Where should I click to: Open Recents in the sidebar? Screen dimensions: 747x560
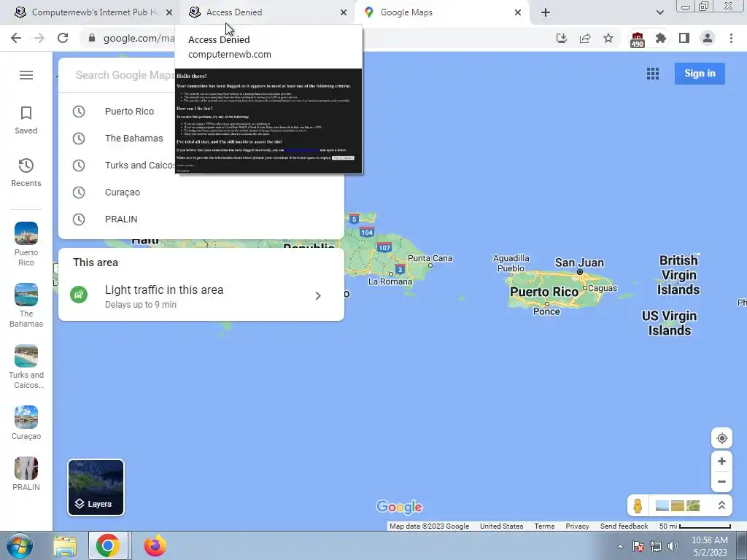pos(26,172)
